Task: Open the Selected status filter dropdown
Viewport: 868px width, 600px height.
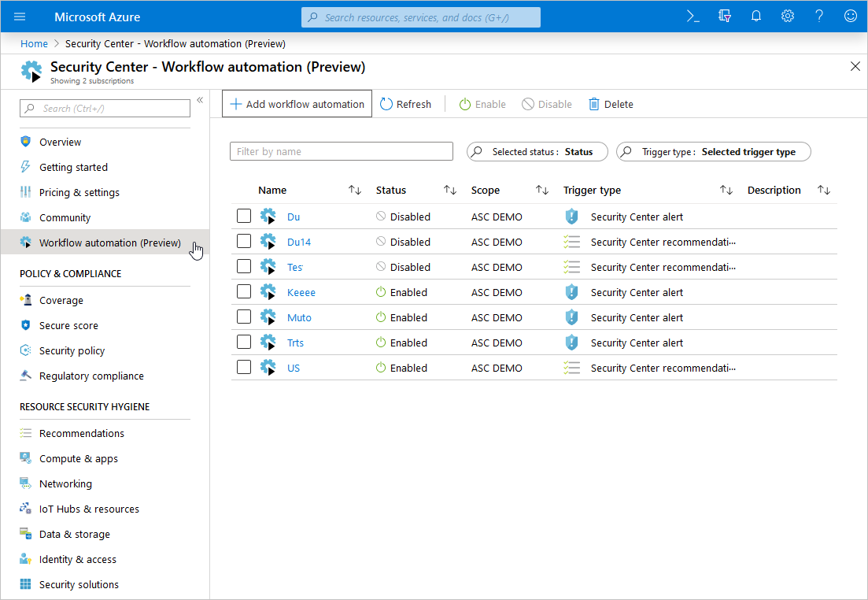Action: (x=537, y=152)
